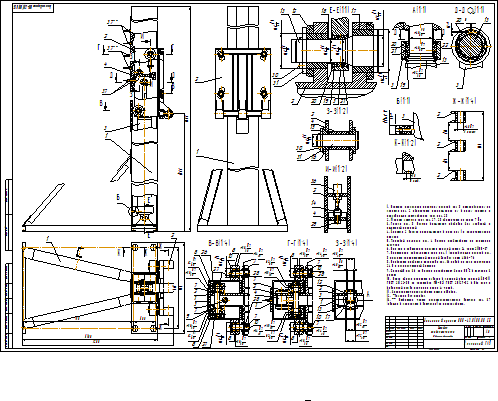Click the inverted drawing number box at sheet corner

click(33, 8)
